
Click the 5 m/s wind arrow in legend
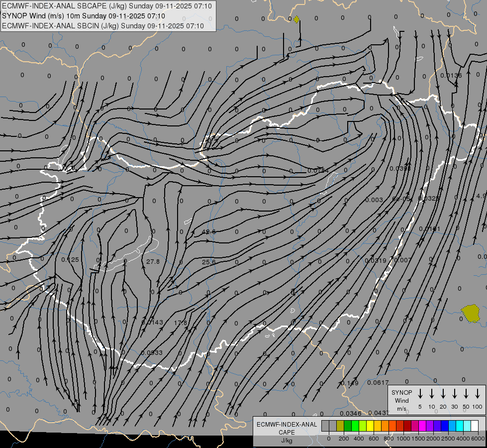click(x=420, y=394)
